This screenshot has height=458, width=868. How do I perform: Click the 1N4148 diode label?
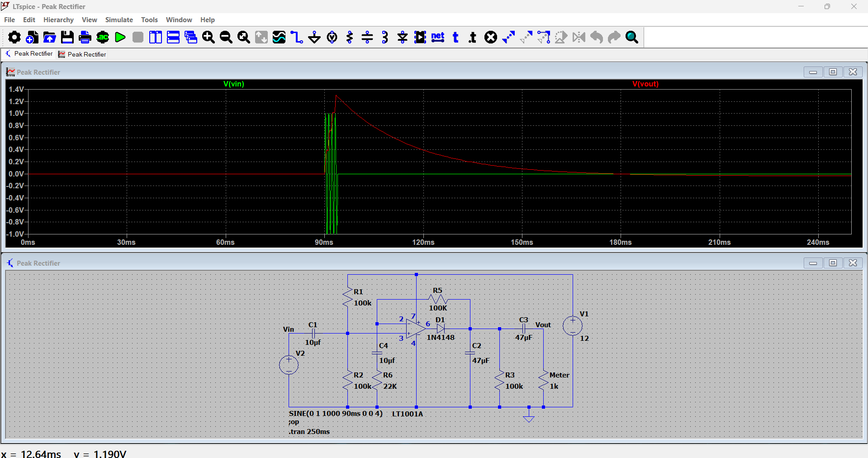point(441,338)
